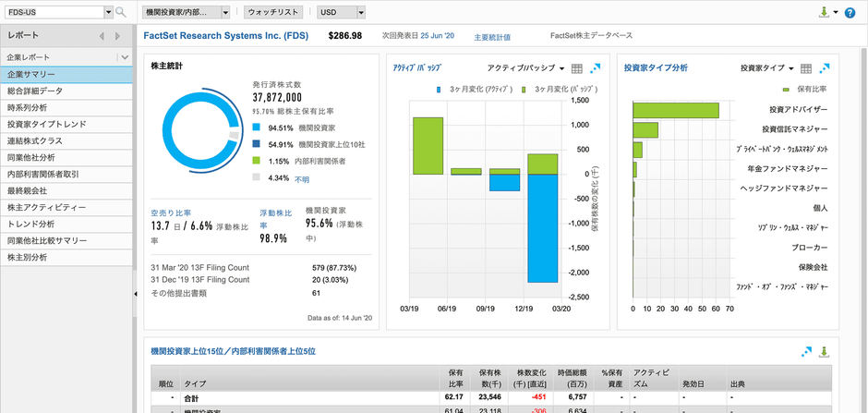Pop out the 投資家タイプ分析 panel
868x413 pixels.
coord(825,69)
